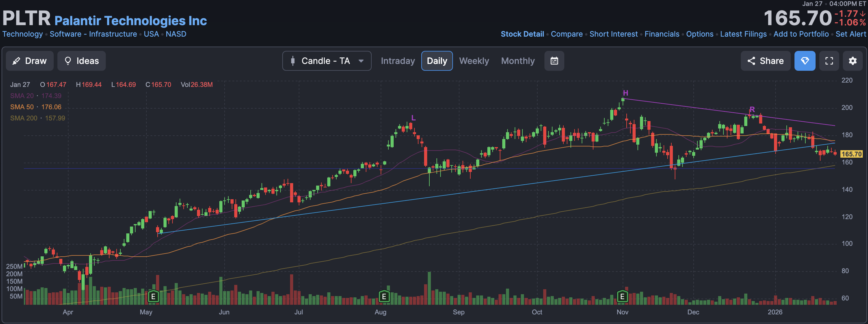Viewport: 868px width, 324px height.
Task: Click the Vol 26.38M value
Action: pos(197,85)
